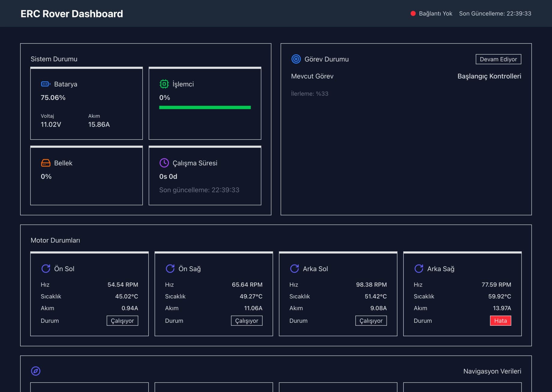
Task: Click the rotate icon for Ön Sağ motor
Action: 170,268
